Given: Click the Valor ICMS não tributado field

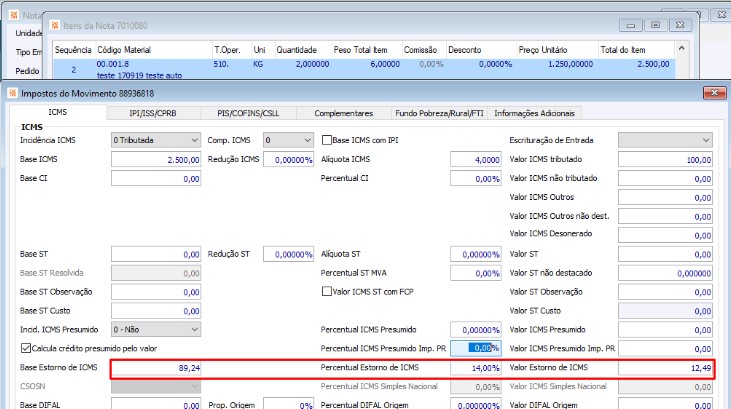Looking at the screenshot, I should [665, 179].
